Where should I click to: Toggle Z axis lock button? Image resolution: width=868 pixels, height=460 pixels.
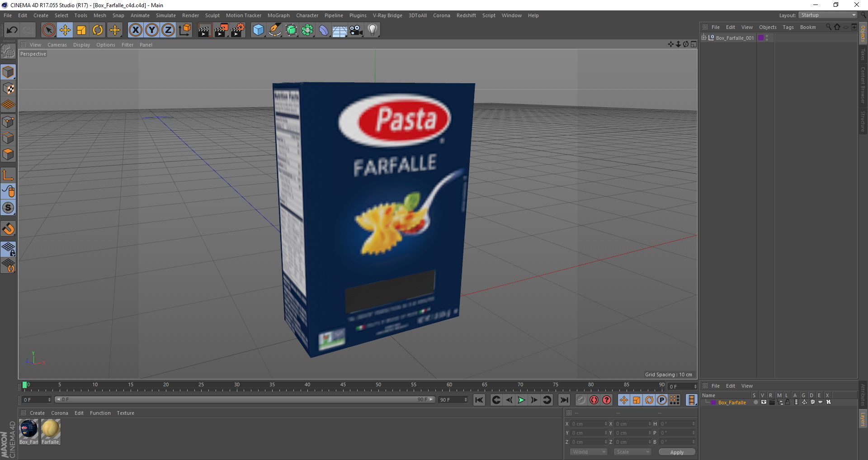[x=168, y=30]
